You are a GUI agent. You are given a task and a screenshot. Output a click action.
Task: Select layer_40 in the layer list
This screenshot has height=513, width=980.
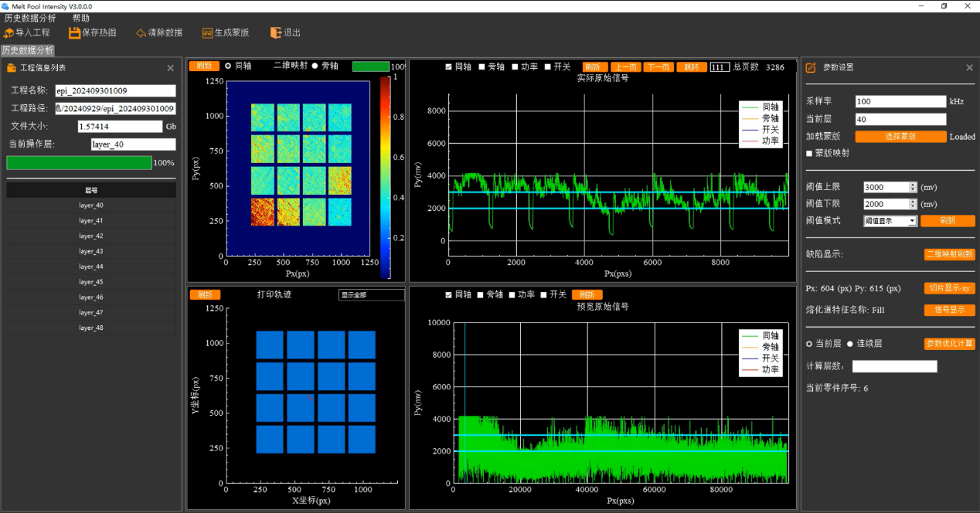tap(91, 206)
